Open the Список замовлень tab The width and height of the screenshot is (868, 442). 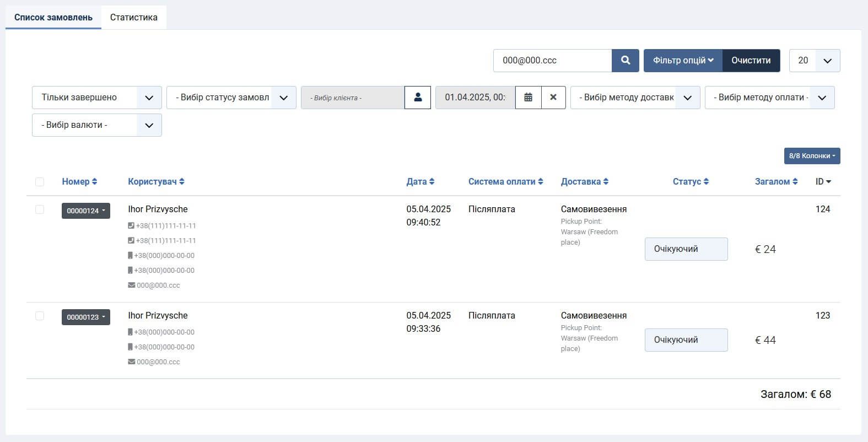[53, 18]
